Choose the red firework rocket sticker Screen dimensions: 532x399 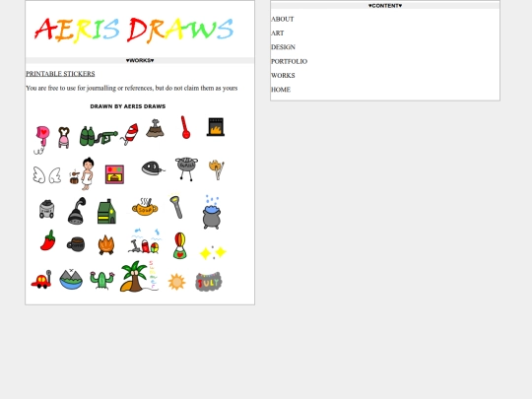click(130, 134)
